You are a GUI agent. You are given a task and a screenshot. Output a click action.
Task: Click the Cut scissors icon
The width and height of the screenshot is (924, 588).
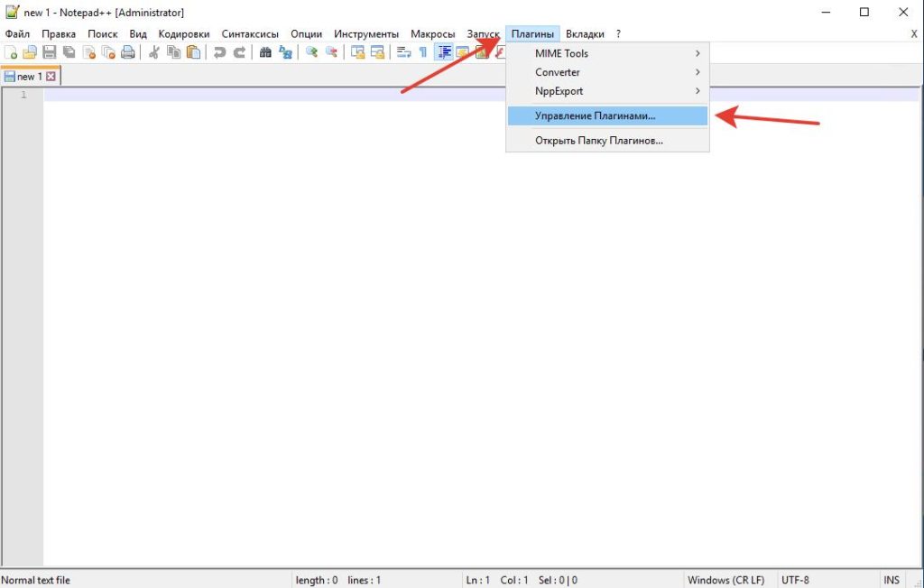tap(154, 52)
